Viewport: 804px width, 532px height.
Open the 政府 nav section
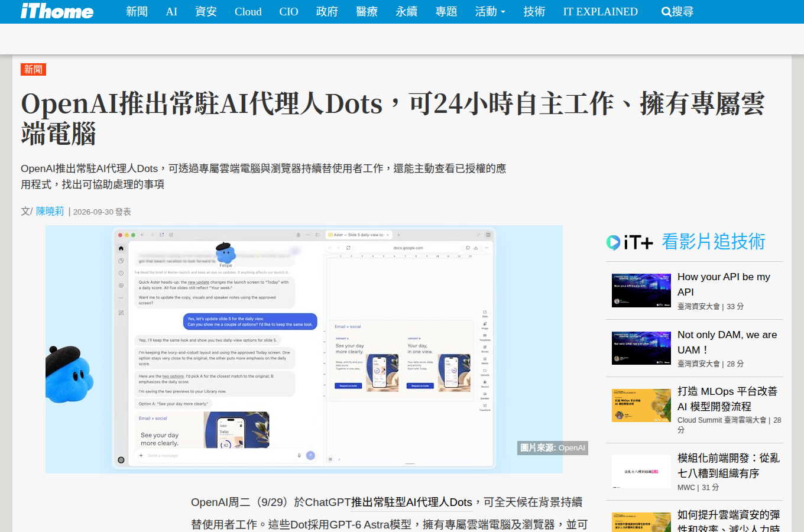click(x=327, y=12)
